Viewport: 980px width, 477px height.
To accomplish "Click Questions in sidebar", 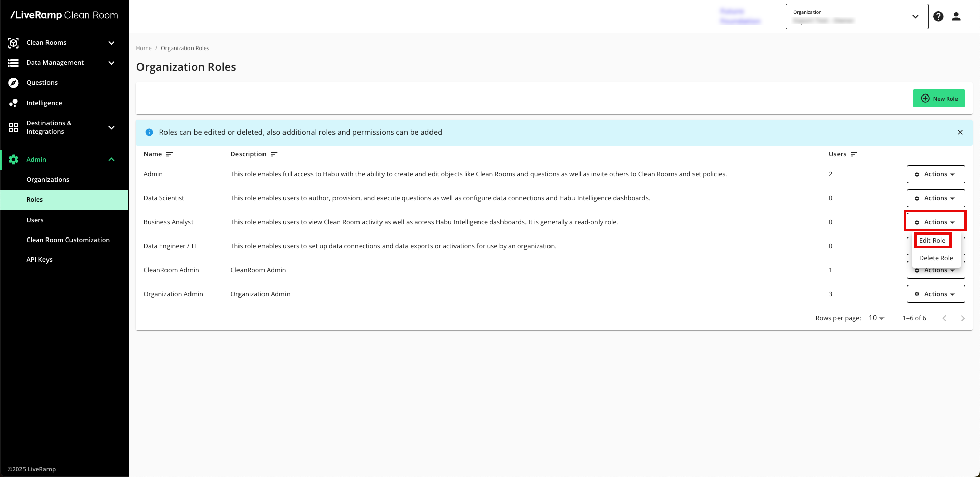I will click(42, 83).
